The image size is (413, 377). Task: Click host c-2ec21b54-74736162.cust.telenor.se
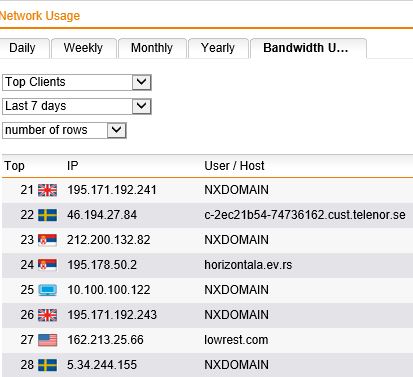pos(305,215)
